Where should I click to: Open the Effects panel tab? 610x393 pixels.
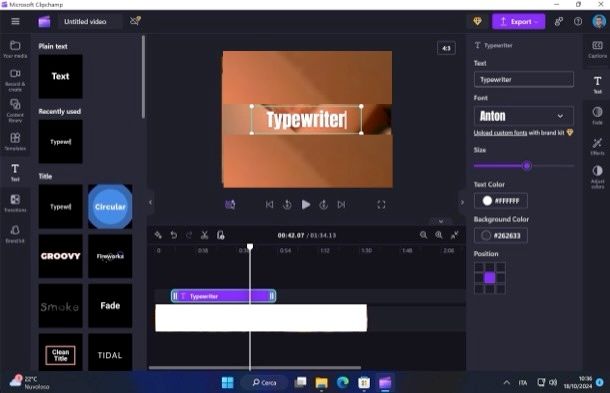598,146
